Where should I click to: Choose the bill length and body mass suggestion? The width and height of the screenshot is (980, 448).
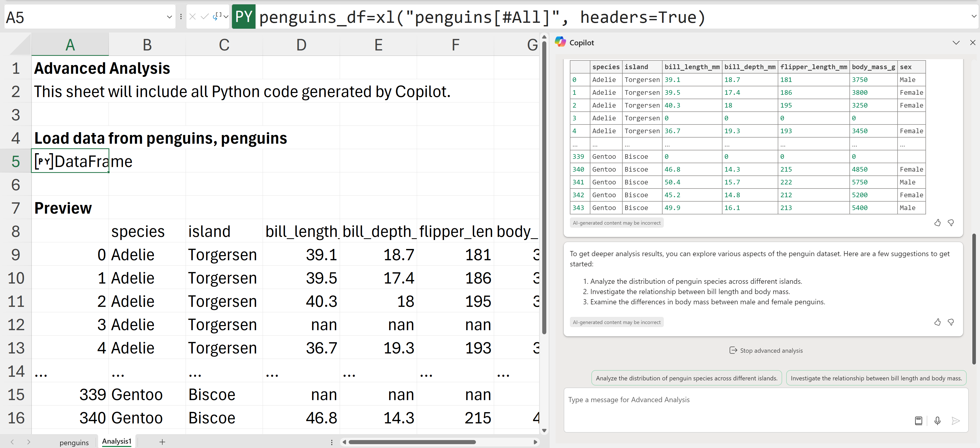876,378
